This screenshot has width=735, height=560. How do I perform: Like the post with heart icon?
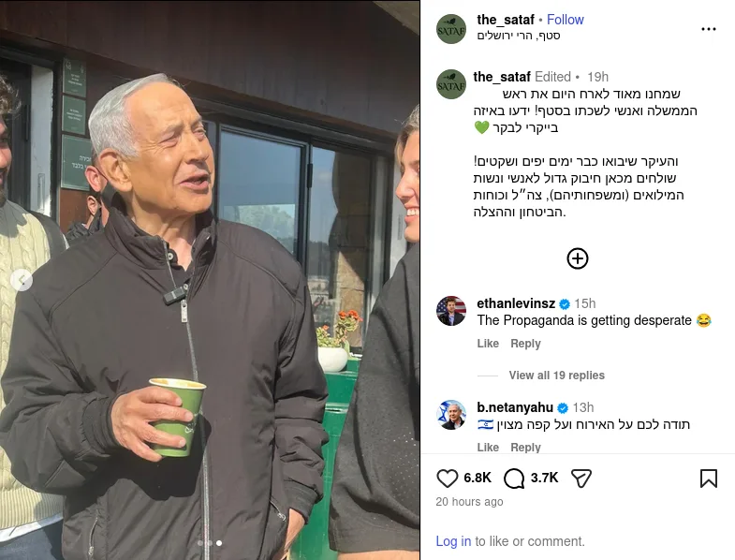[x=447, y=479]
